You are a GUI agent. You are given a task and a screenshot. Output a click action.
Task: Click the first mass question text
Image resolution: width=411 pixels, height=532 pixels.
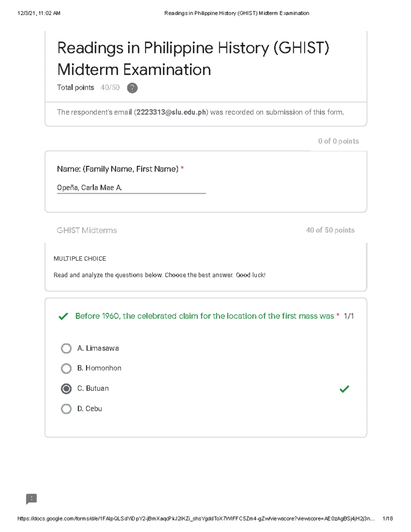[x=204, y=316]
